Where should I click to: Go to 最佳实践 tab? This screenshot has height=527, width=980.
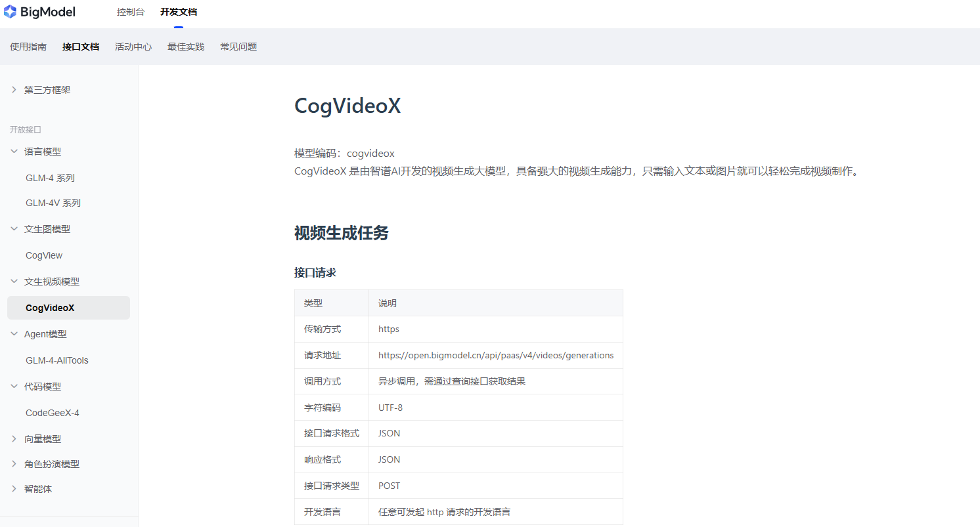point(186,47)
